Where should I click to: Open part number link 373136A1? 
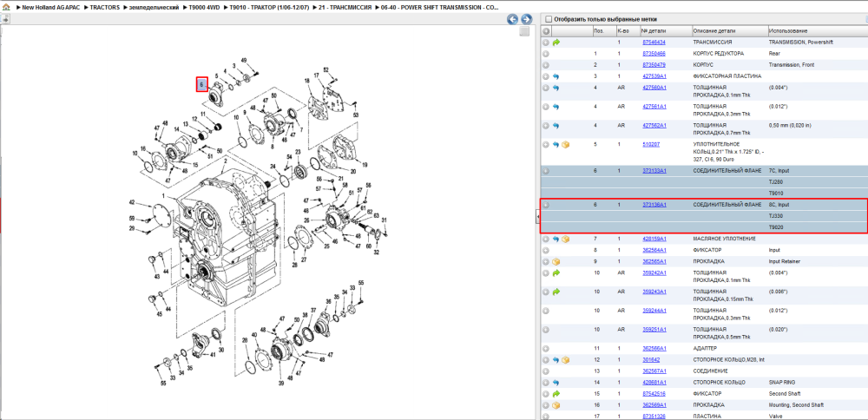click(x=654, y=205)
